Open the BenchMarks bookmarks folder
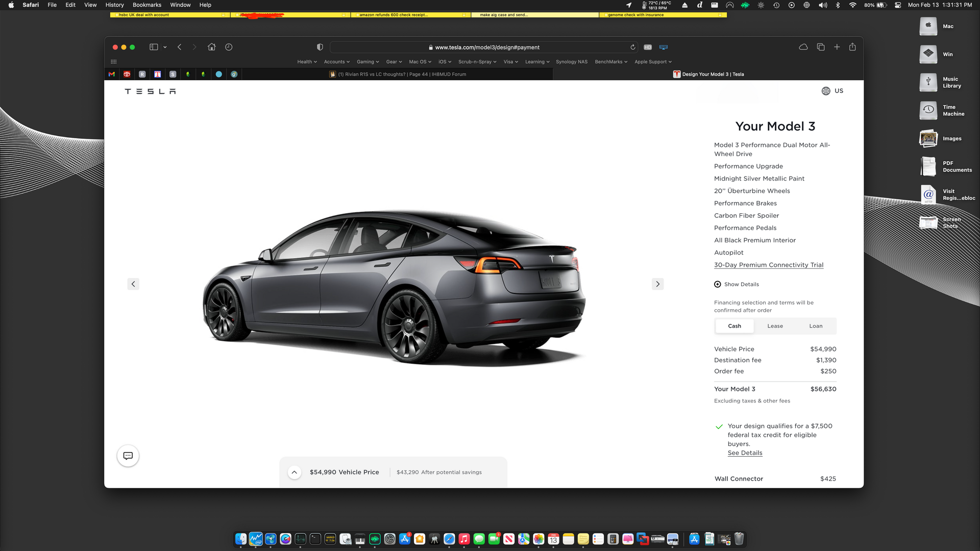980x551 pixels. (x=611, y=62)
